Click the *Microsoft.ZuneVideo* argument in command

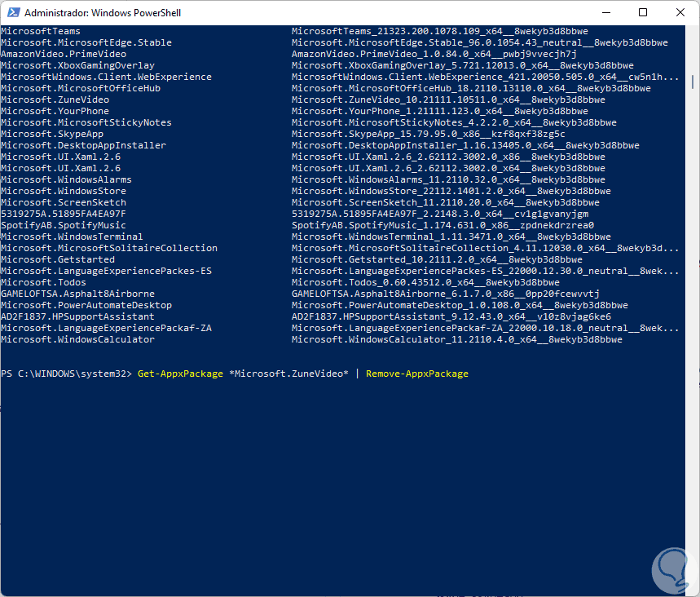coord(288,374)
